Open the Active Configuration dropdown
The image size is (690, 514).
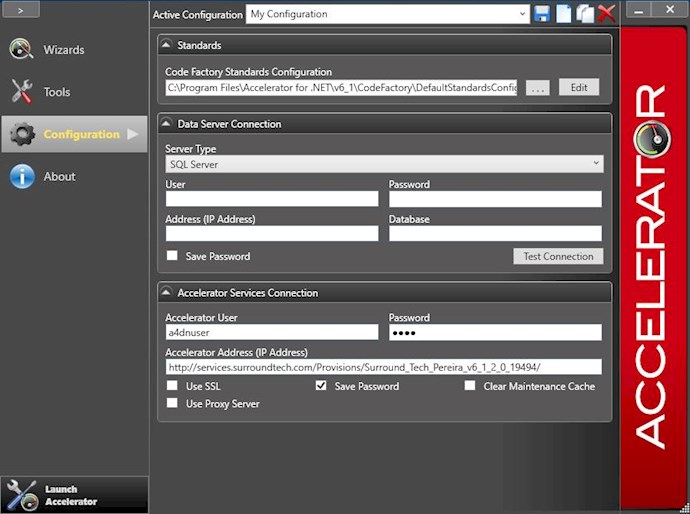click(388, 14)
